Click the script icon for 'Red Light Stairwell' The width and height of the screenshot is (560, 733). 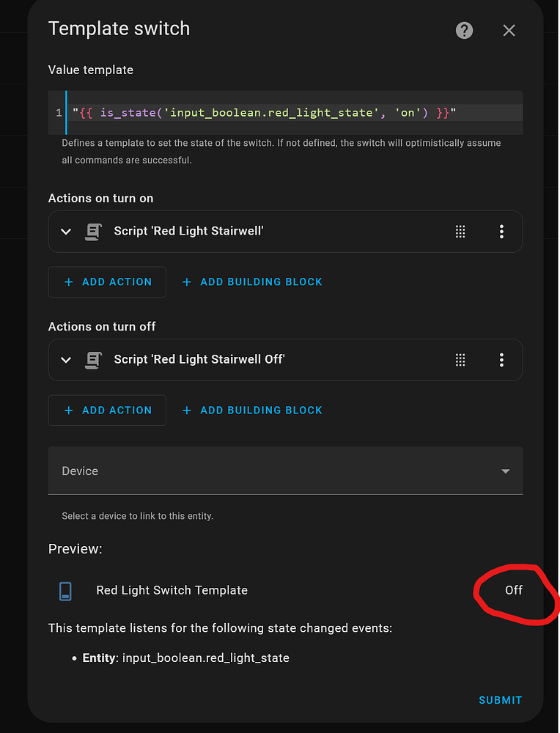[92, 231]
